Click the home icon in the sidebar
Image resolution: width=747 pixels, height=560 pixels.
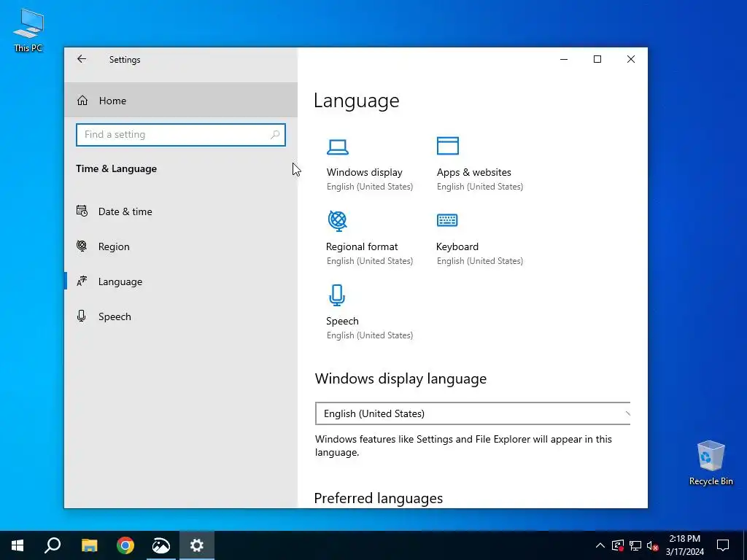[82, 101]
